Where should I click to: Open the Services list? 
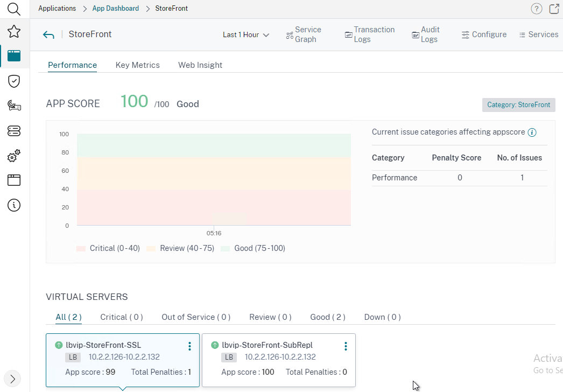click(539, 34)
